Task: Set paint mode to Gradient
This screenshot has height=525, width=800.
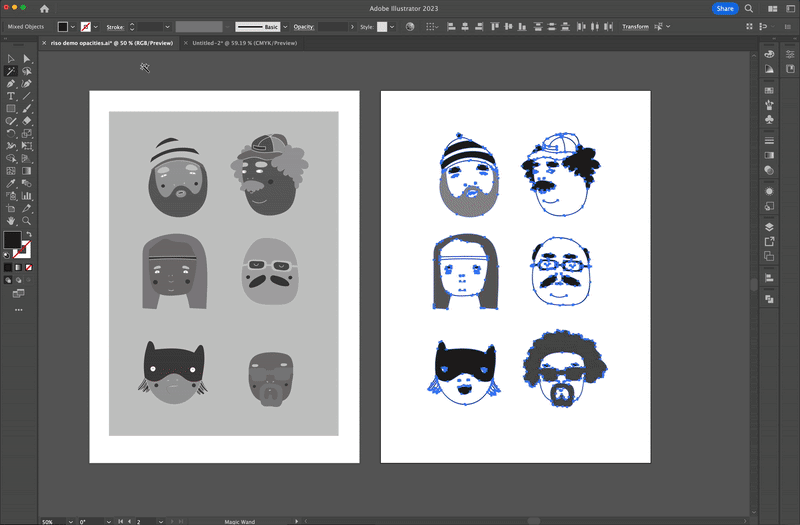Action: [18, 267]
